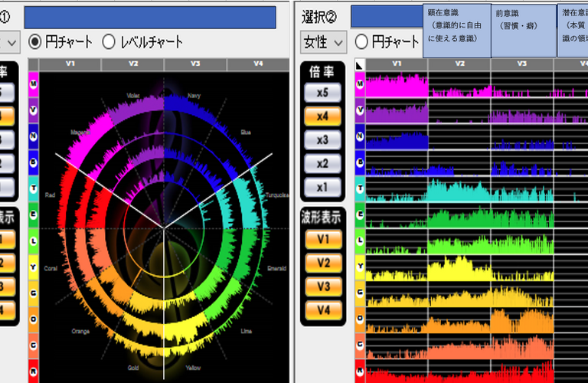This screenshot has height=383, width=588.
Task: Click the magenta M label in the left panel
Action: [x=34, y=84]
